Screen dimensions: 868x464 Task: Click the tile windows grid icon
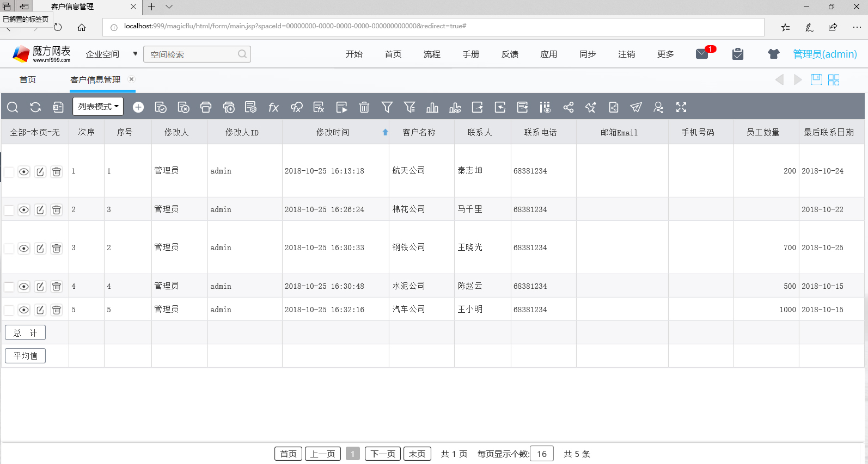834,79
